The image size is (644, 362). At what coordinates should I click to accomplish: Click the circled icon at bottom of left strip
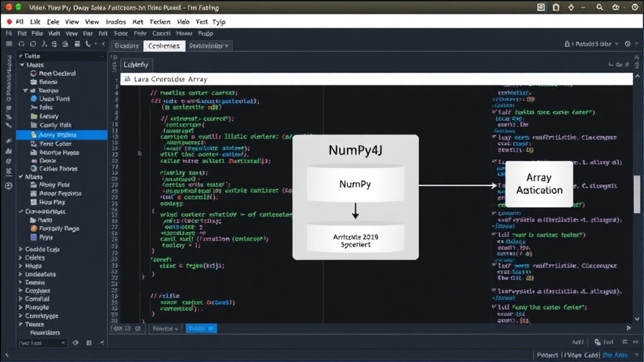tap(9, 186)
